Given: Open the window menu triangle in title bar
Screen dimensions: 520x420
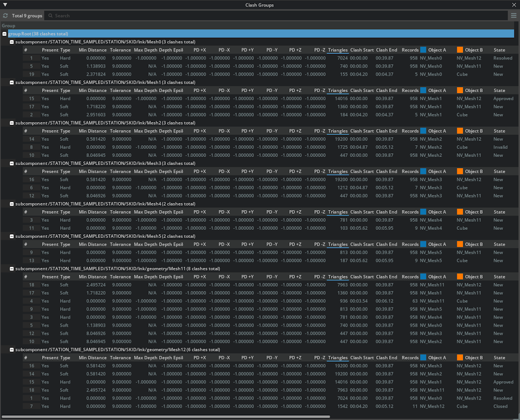Looking at the screenshot, I should coord(5,5).
